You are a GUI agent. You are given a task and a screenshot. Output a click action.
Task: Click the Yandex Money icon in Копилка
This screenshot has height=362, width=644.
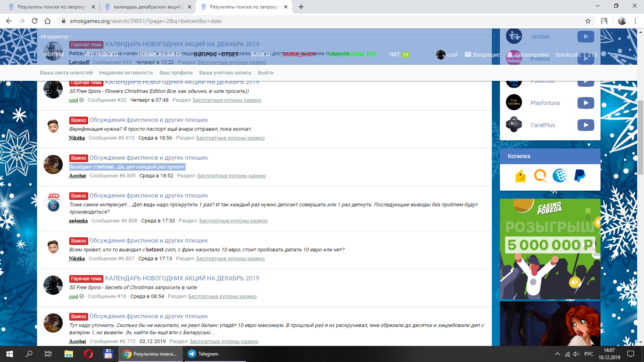click(520, 176)
